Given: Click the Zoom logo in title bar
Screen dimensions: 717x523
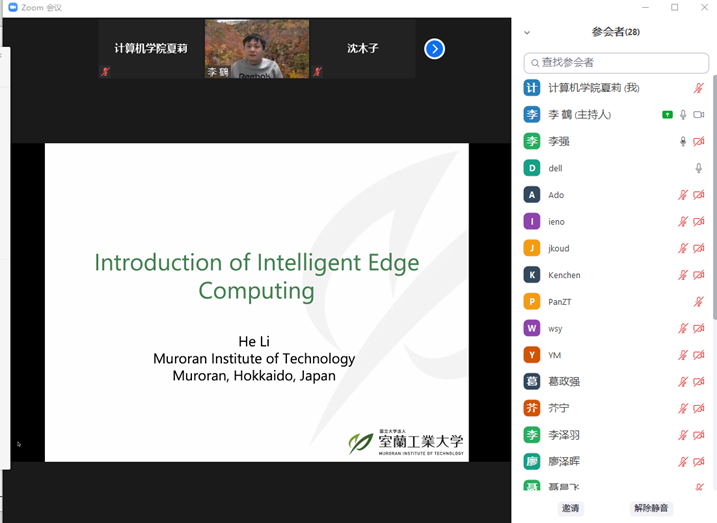Looking at the screenshot, I should (13, 8).
